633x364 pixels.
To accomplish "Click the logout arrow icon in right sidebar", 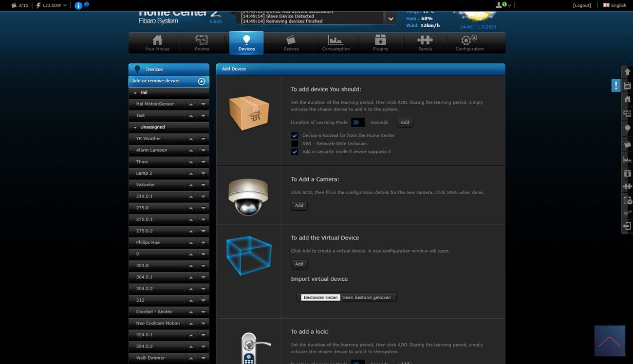I will (627, 226).
